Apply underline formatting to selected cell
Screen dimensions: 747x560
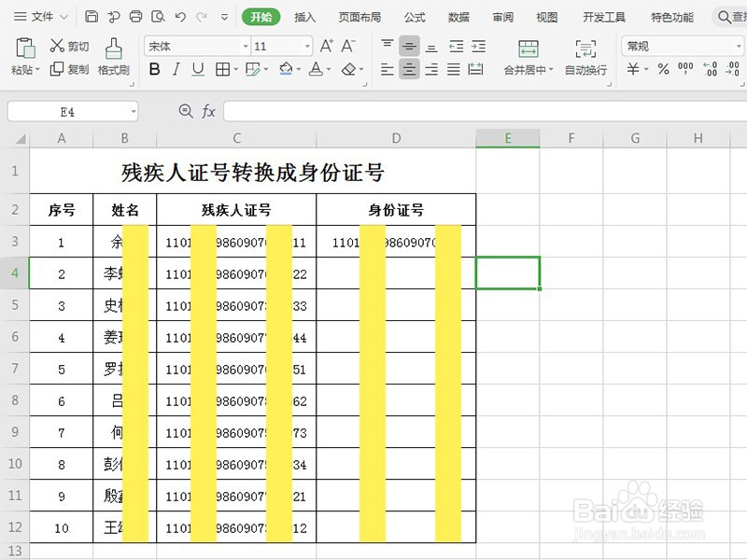click(x=198, y=70)
